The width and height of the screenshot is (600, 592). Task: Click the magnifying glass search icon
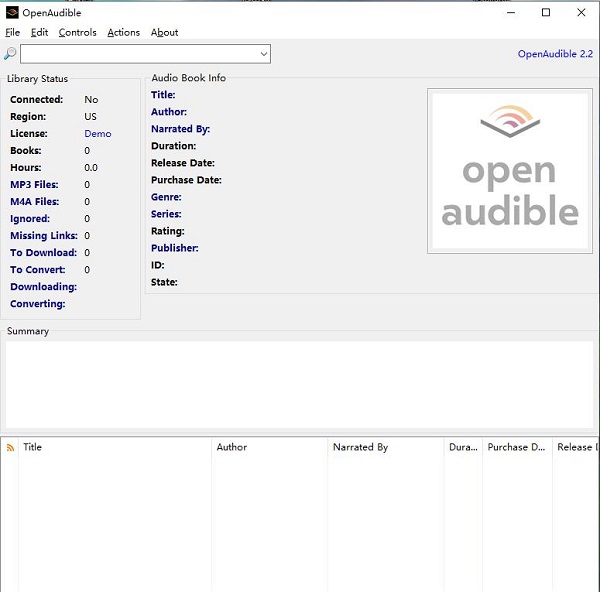pyautogui.click(x=10, y=54)
